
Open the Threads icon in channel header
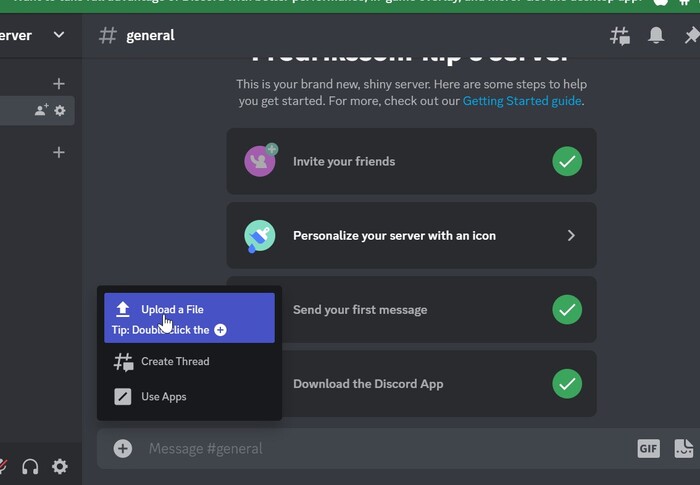point(620,36)
